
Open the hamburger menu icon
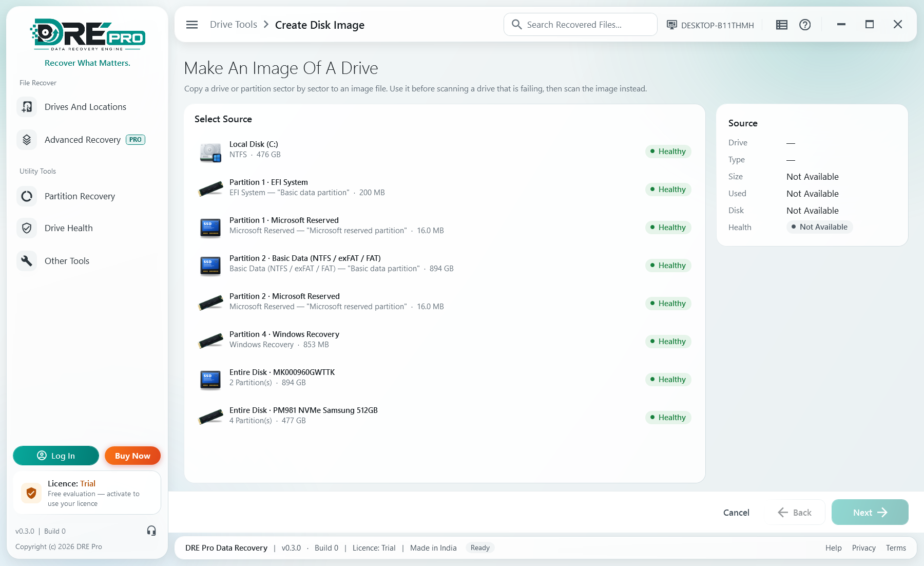click(192, 25)
